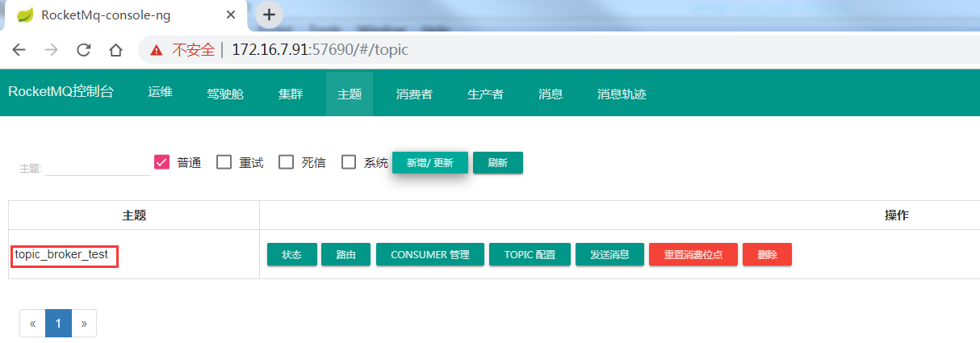Click the browser forward arrow
Image resolution: width=980 pixels, height=343 pixels.
click(x=51, y=49)
